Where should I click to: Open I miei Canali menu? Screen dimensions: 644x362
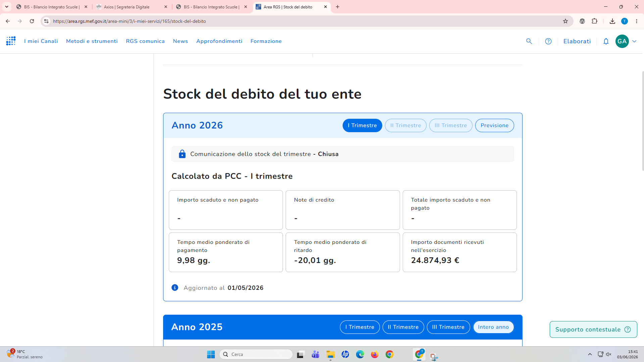tap(41, 41)
